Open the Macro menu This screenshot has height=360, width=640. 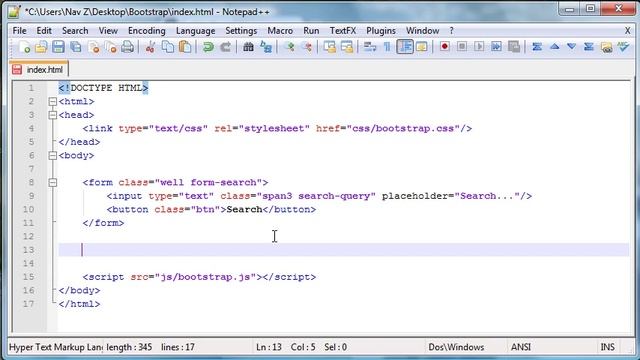[x=280, y=31]
